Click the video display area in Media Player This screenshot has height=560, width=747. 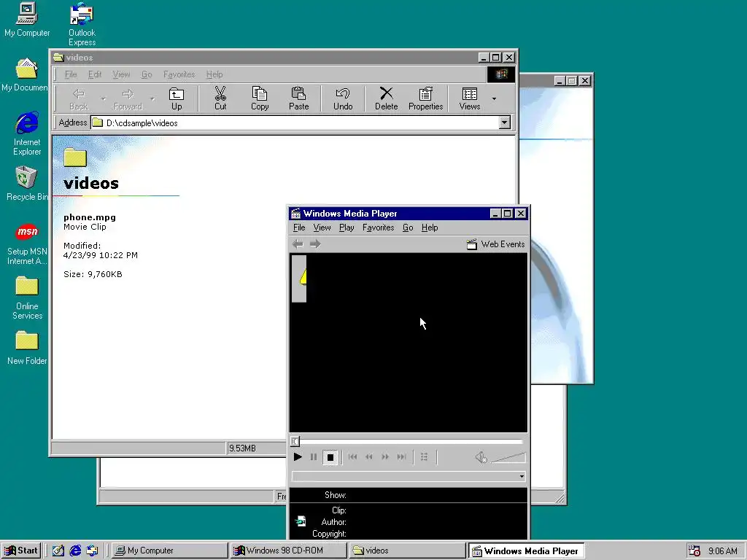pyautogui.click(x=409, y=343)
